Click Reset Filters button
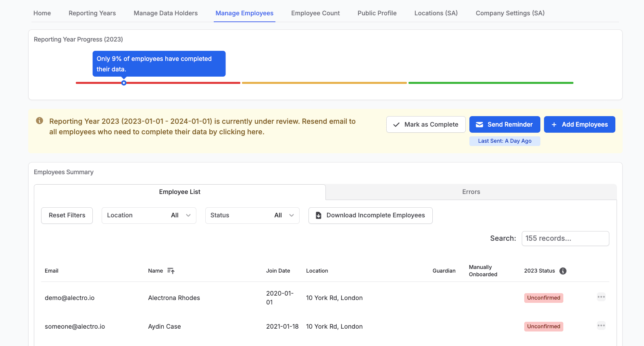The height and width of the screenshot is (346, 644). click(67, 215)
